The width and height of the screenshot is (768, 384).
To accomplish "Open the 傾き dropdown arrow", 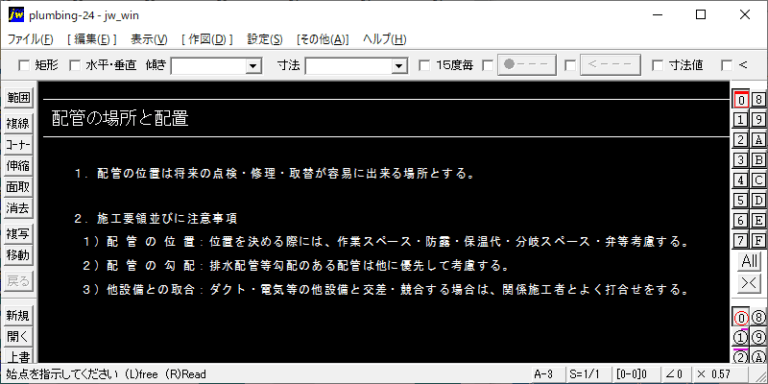I will tap(253, 65).
